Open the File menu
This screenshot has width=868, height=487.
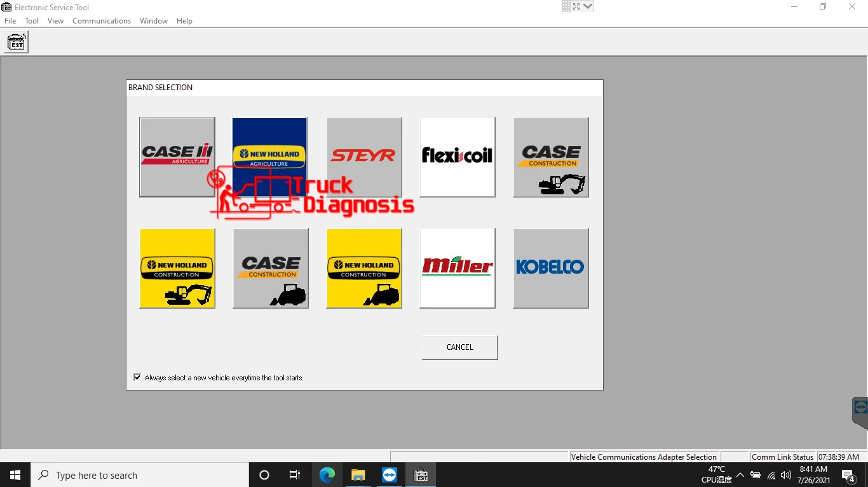(10, 21)
